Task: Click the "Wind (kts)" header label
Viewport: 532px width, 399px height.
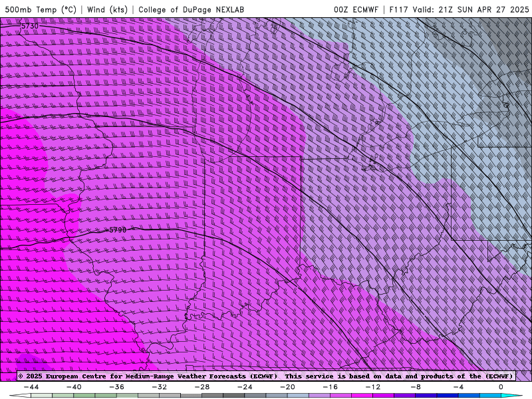Action: (107, 9)
